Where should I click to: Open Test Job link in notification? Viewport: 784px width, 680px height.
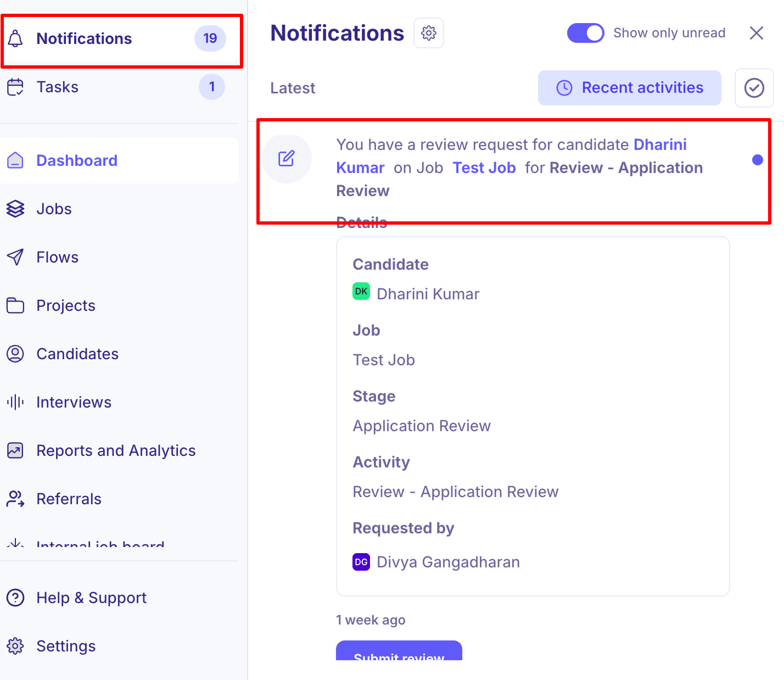pyautogui.click(x=484, y=168)
